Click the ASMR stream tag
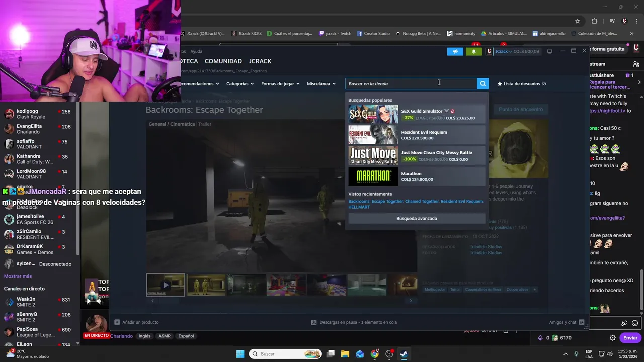644x362 pixels. [x=165, y=336]
